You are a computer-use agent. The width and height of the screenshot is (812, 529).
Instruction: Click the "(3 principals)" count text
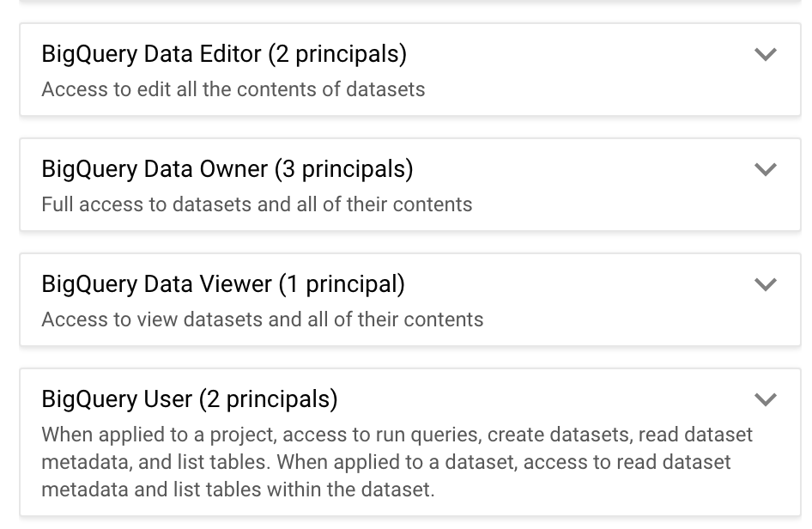pyautogui.click(x=343, y=169)
